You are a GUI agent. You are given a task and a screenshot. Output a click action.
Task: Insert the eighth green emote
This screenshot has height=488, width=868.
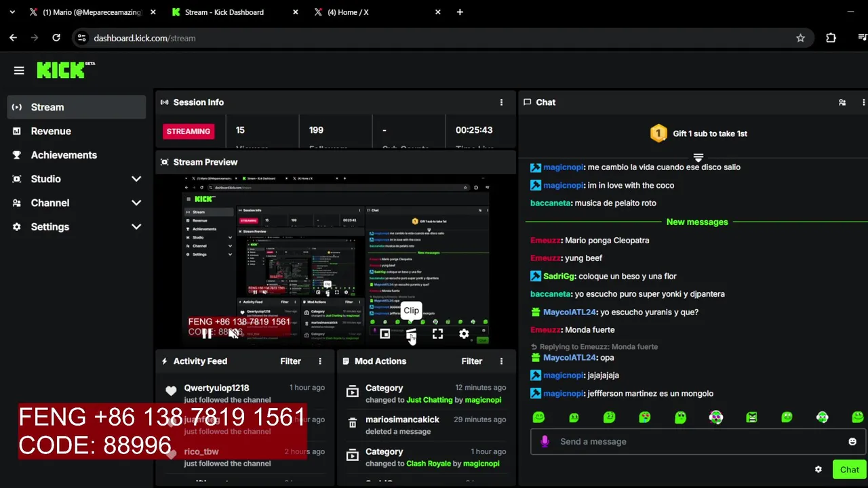[x=787, y=418]
